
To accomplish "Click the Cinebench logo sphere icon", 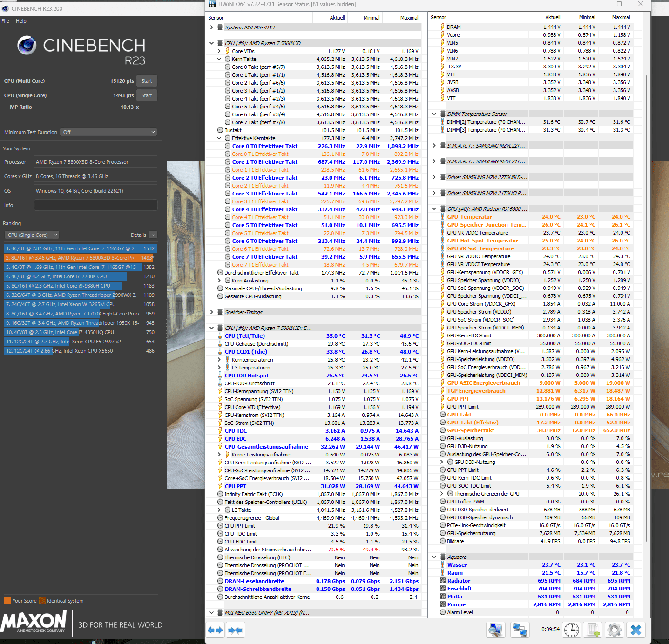I will (27, 45).
